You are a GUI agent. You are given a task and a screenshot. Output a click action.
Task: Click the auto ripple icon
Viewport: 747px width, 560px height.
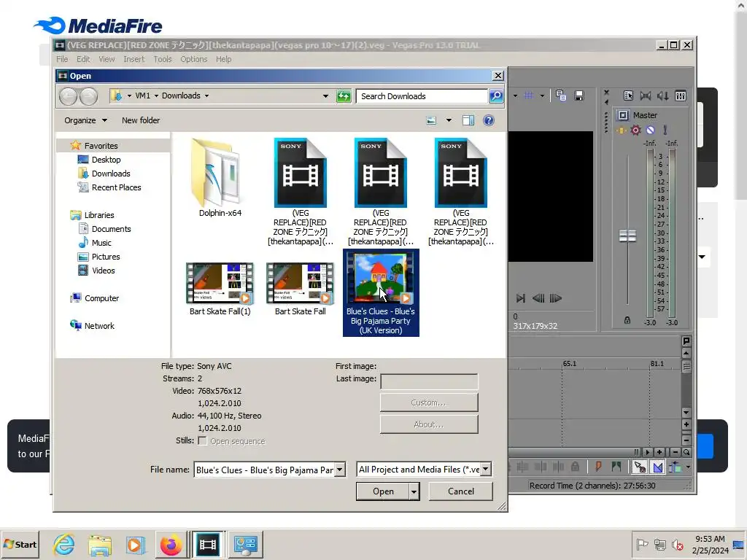pyautogui.click(x=675, y=467)
